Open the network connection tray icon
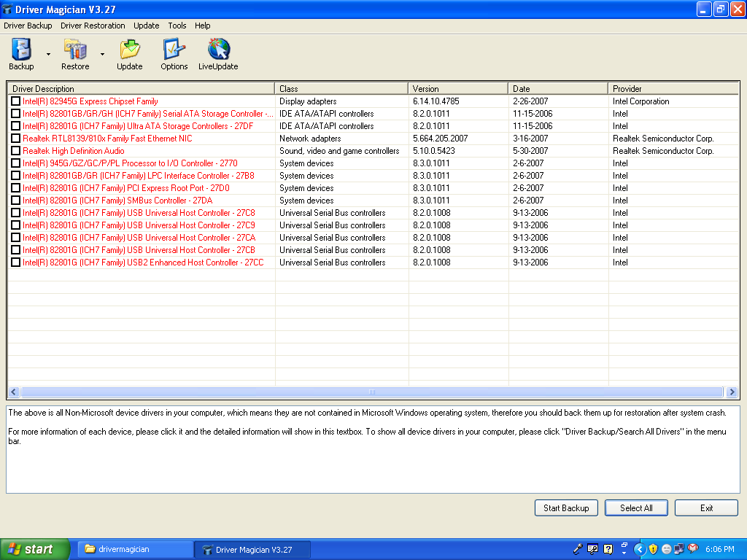The image size is (747, 560). click(679, 549)
